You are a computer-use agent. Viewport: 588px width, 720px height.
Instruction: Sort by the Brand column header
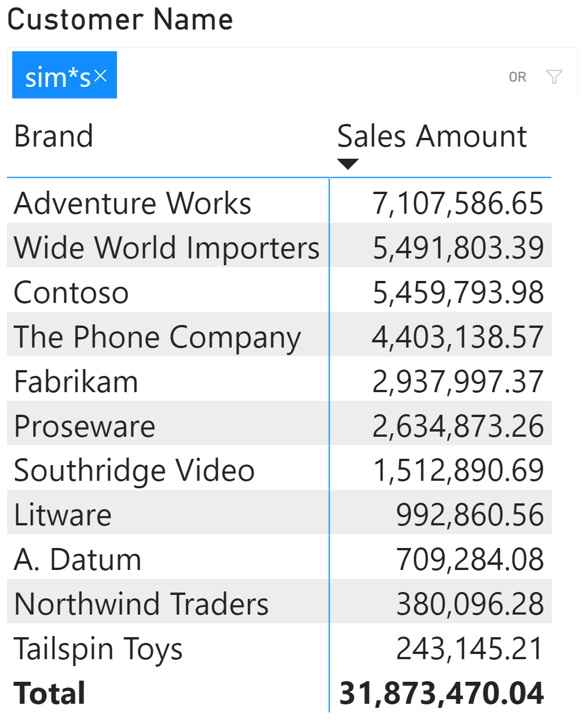tap(53, 137)
